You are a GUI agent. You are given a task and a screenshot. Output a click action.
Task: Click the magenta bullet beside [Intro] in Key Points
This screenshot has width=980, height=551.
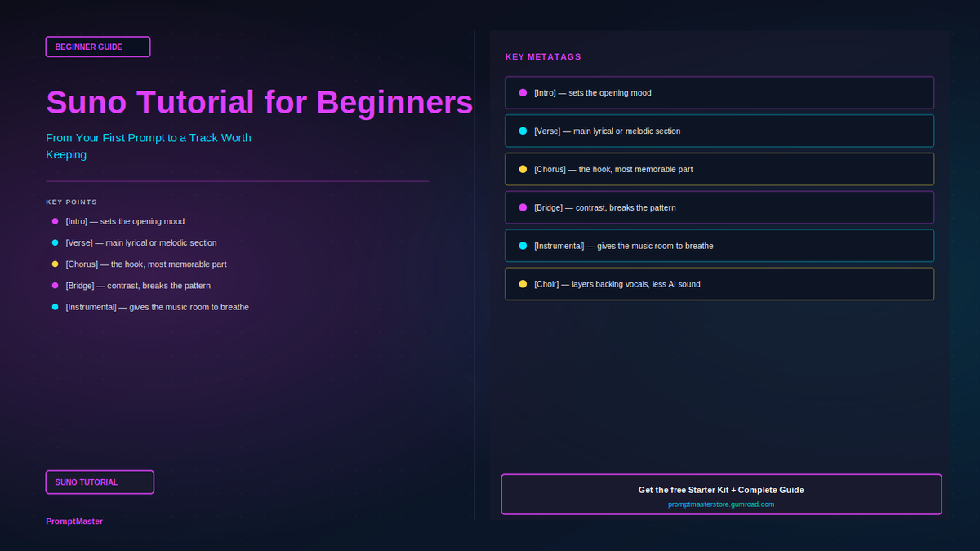pyautogui.click(x=56, y=221)
